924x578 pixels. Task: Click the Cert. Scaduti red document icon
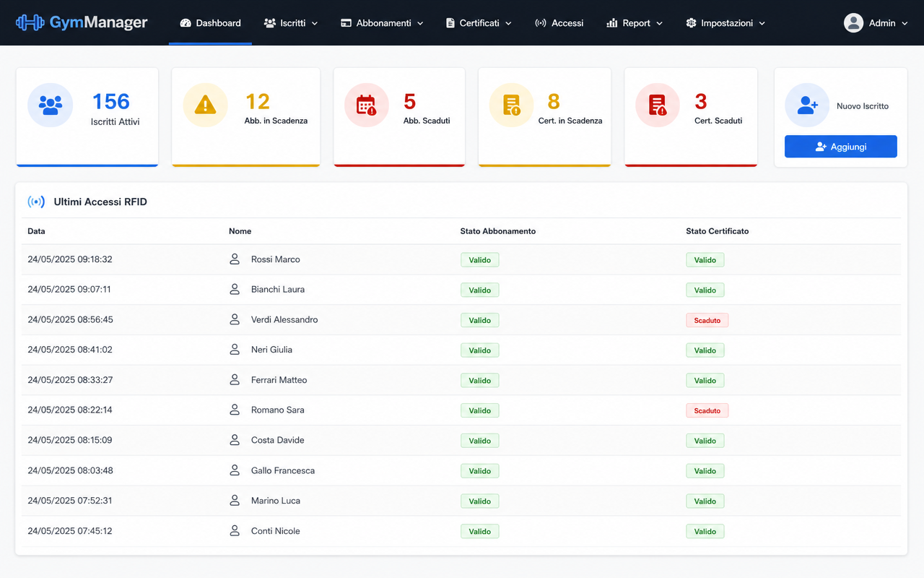[x=658, y=105]
